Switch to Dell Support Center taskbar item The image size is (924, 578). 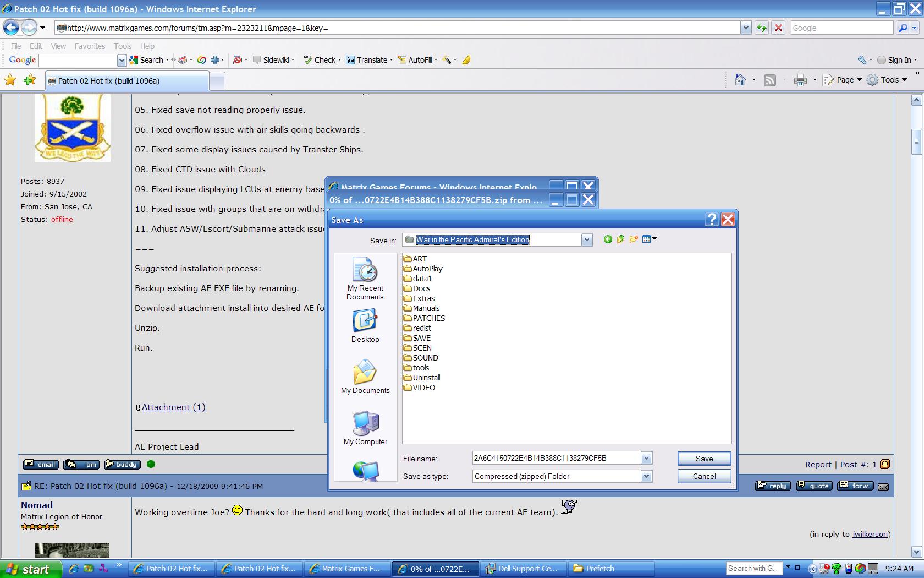coord(522,569)
